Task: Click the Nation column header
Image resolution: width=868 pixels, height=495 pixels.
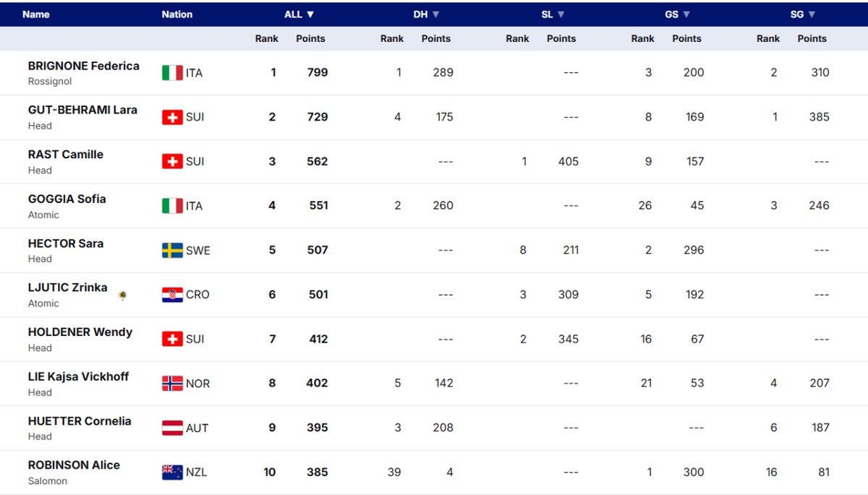Action: [x=177, y=14]
